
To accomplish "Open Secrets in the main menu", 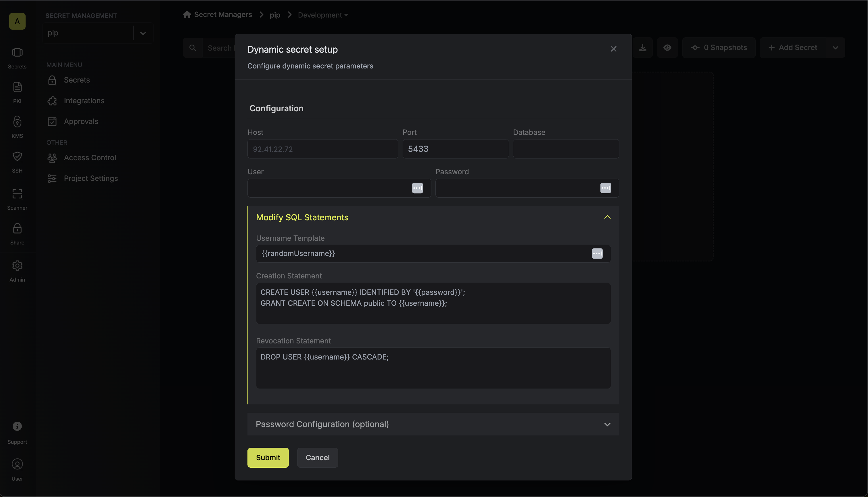I will (77, 80).
